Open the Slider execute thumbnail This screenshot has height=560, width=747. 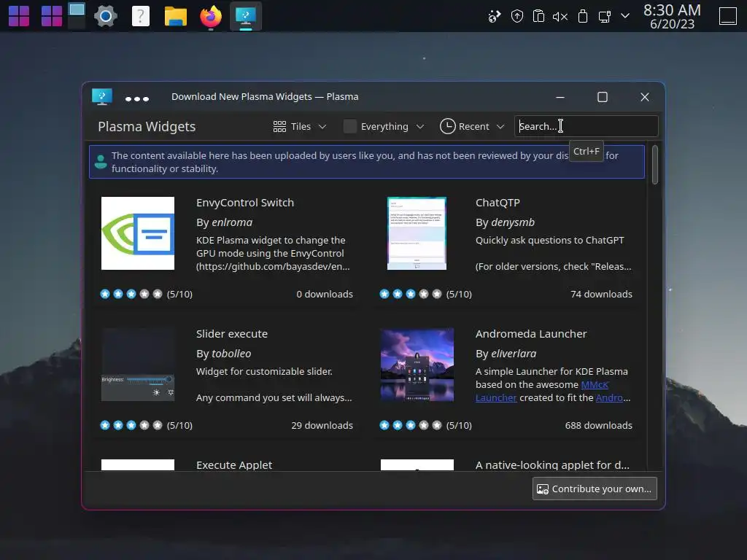[x=138, y=365]
